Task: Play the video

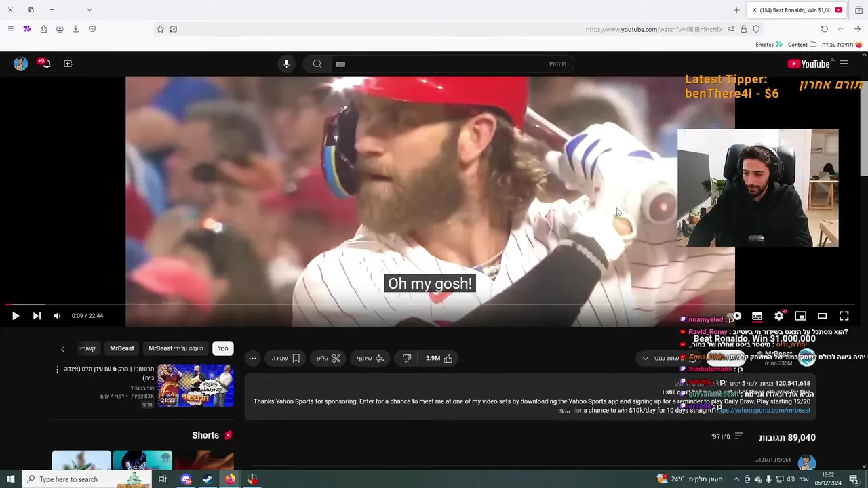Action: (16, 316)
